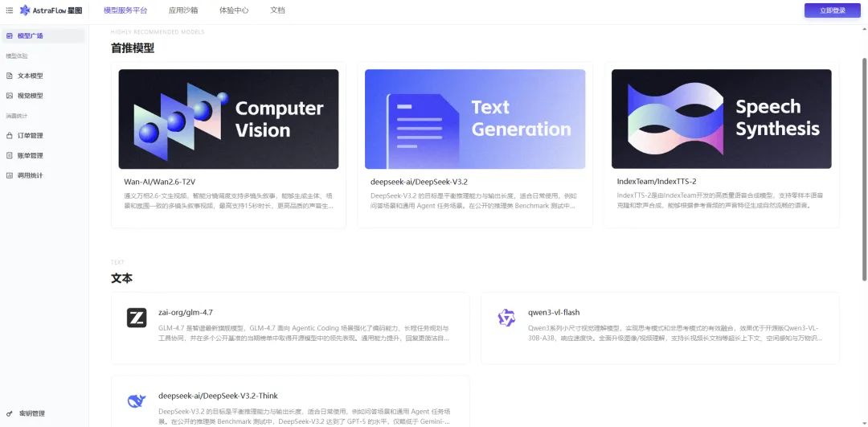Viewport: 868px width, 427px height.
Task: Click the 立即登录 button
Action: (x=833, y=10)
